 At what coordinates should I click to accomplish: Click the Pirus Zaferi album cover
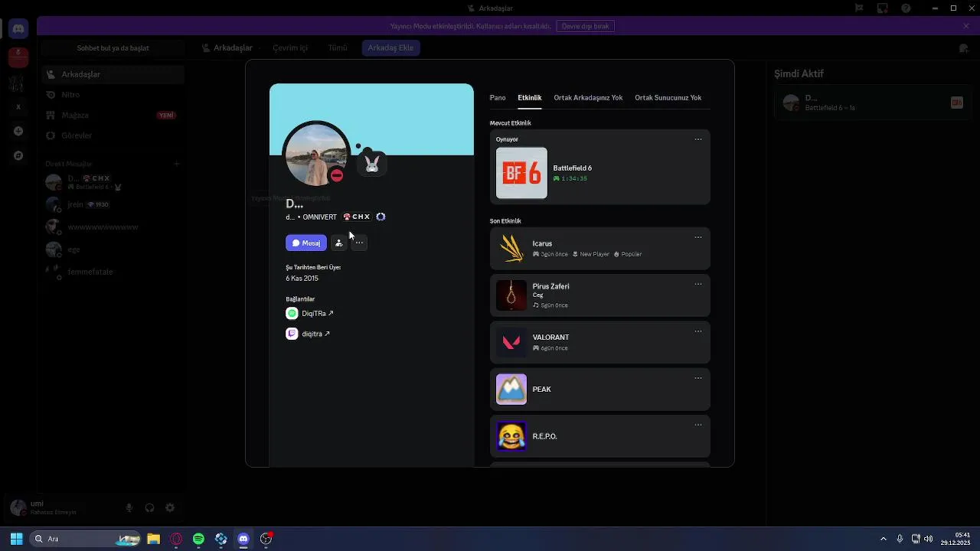point(511,295)
